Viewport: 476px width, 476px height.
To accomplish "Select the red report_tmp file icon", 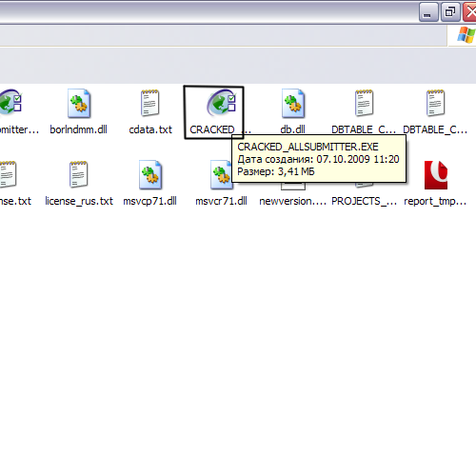I will (436, 175).
